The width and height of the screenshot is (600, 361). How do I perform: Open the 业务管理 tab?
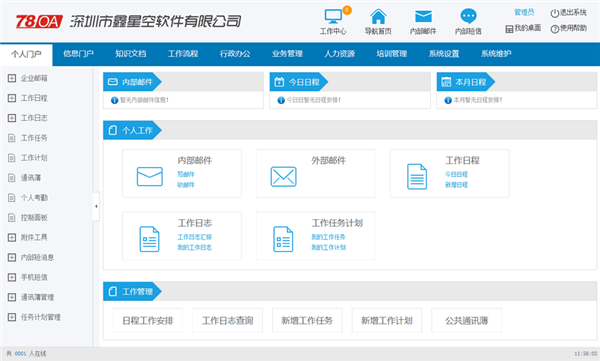click(x=287, y=54)
